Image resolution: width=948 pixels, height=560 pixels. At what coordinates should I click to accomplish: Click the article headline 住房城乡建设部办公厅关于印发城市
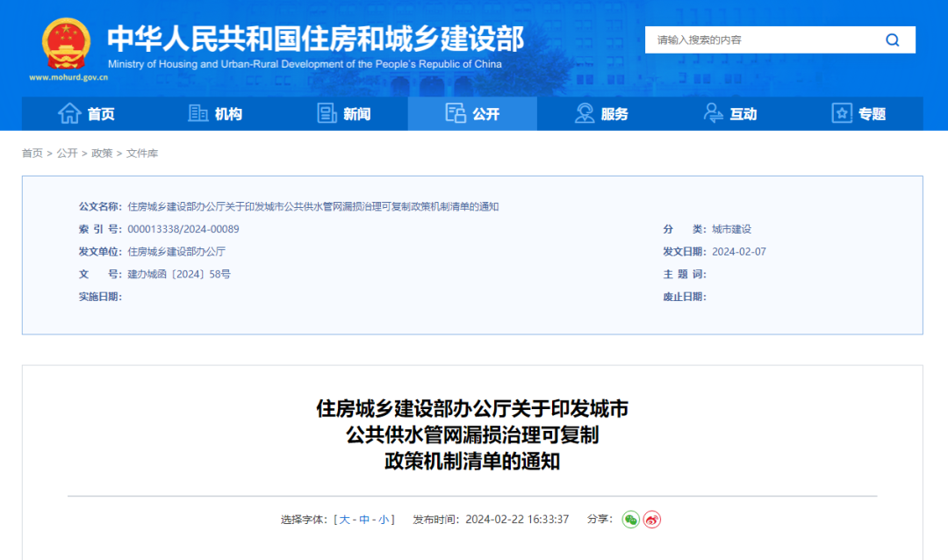click(x=472, y=409)
